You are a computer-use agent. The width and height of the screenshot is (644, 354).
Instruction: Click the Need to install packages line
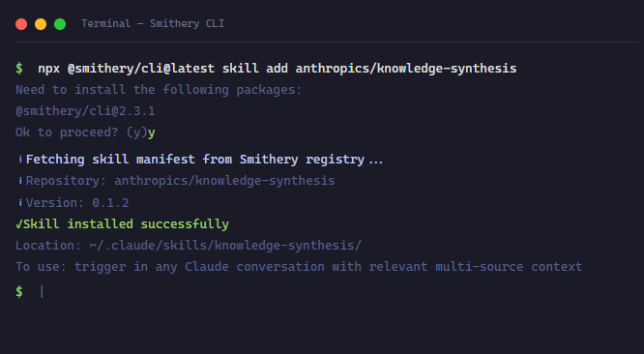pyautogui.click(x=159, y=90)
